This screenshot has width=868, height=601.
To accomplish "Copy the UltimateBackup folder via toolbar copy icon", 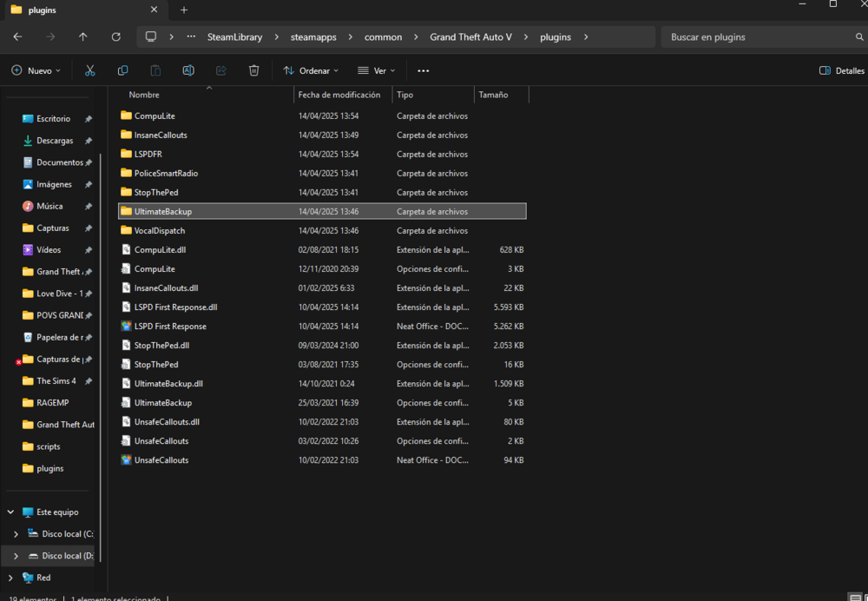I will (x=122, y=70).
